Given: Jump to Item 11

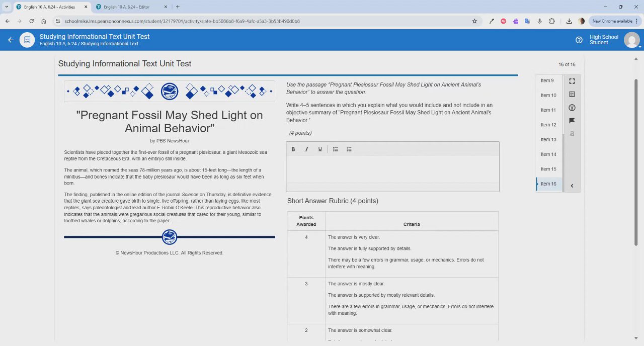Looking at the screenshot, I should click(548, 110).
